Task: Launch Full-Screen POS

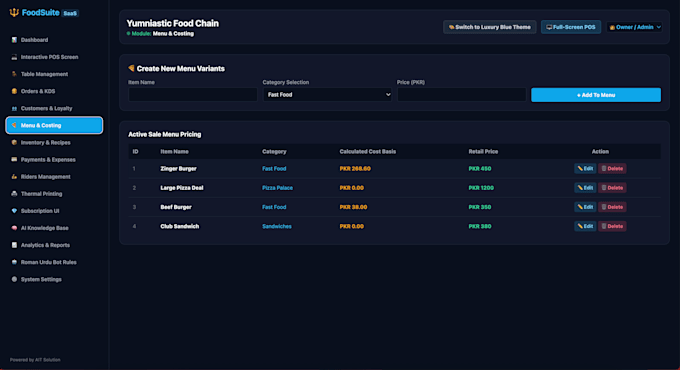Action: [571, 27]
